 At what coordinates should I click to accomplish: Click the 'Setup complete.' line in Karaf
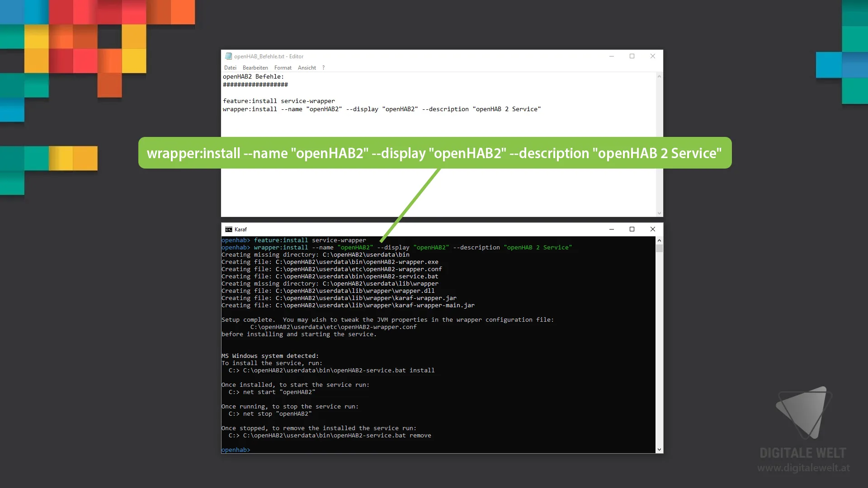387,320
